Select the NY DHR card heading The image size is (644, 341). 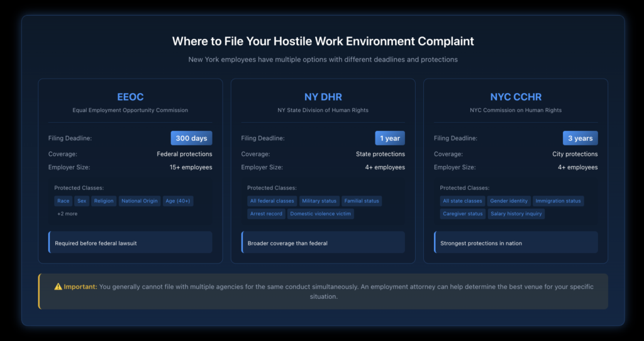click(x=323, y=97)
